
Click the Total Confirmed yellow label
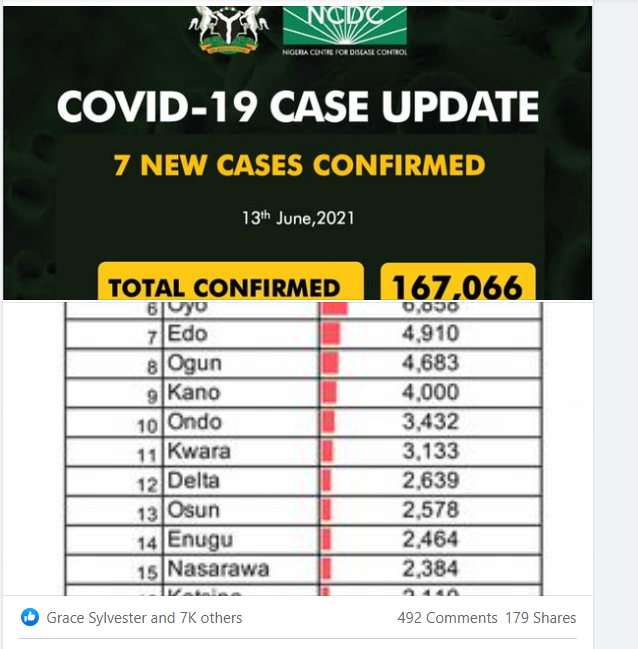coord(231,281)
